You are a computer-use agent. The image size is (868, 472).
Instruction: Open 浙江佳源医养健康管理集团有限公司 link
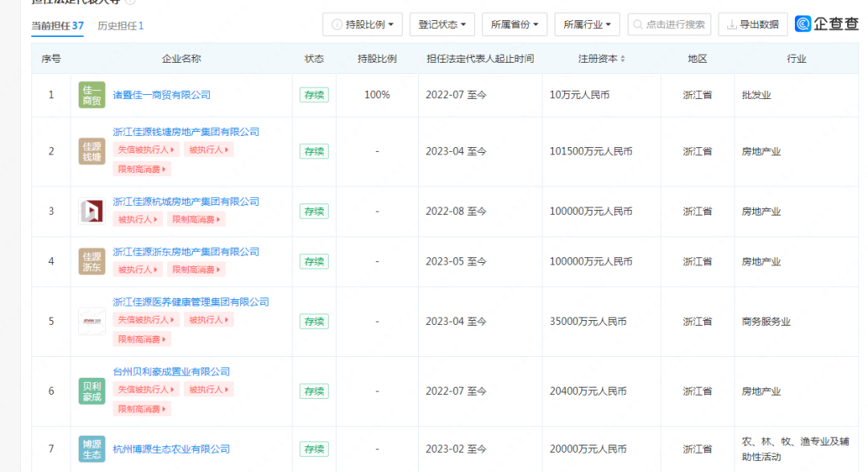pyautogui.click(x=191, y=302)
